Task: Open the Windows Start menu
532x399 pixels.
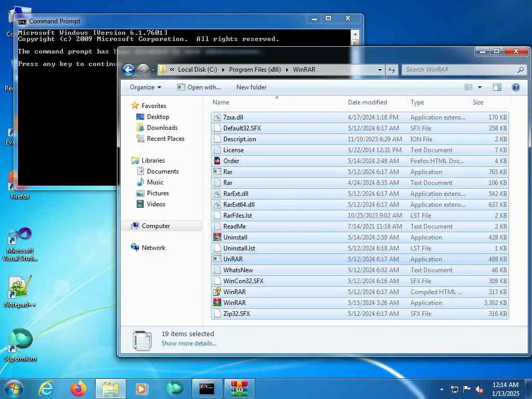Action: pyautogui.click(x=14, y=389)
